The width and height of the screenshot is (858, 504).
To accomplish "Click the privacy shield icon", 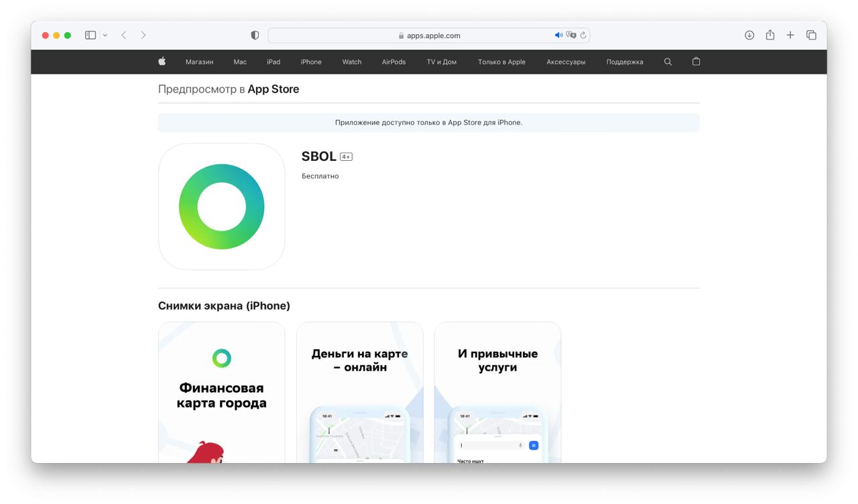I will click(255, 35).
